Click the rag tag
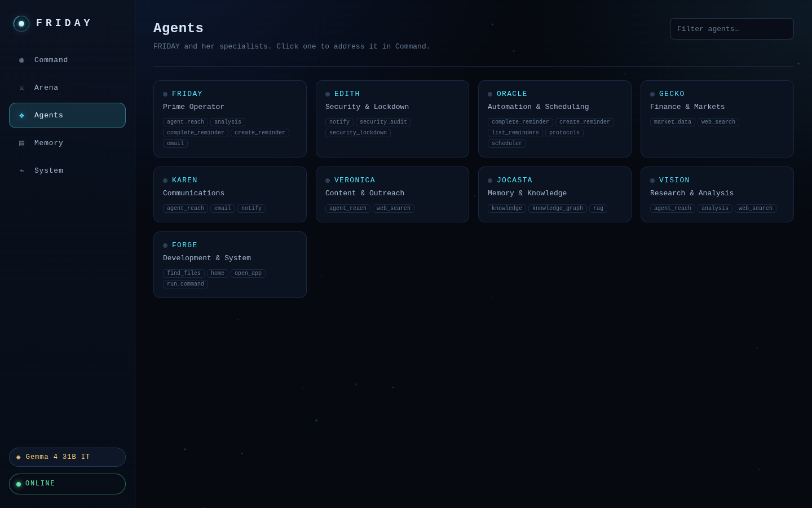This screenshot has height=508, width=812. (x=598, y=208)
